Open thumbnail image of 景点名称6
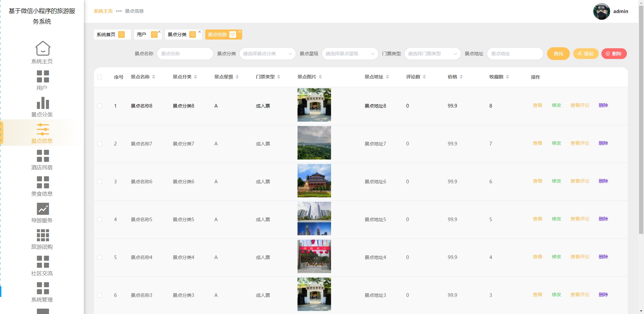This screenshot has height=314, width=644. 314,181
